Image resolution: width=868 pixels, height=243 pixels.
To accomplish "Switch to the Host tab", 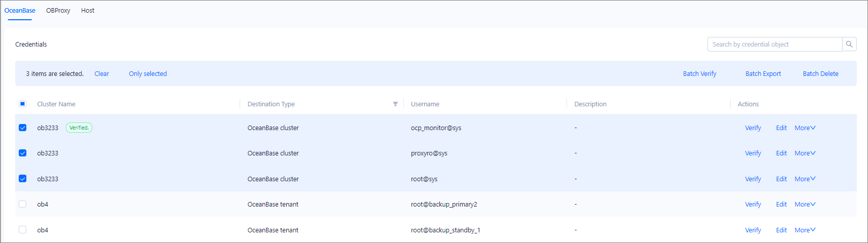I will tap(88, 11).
